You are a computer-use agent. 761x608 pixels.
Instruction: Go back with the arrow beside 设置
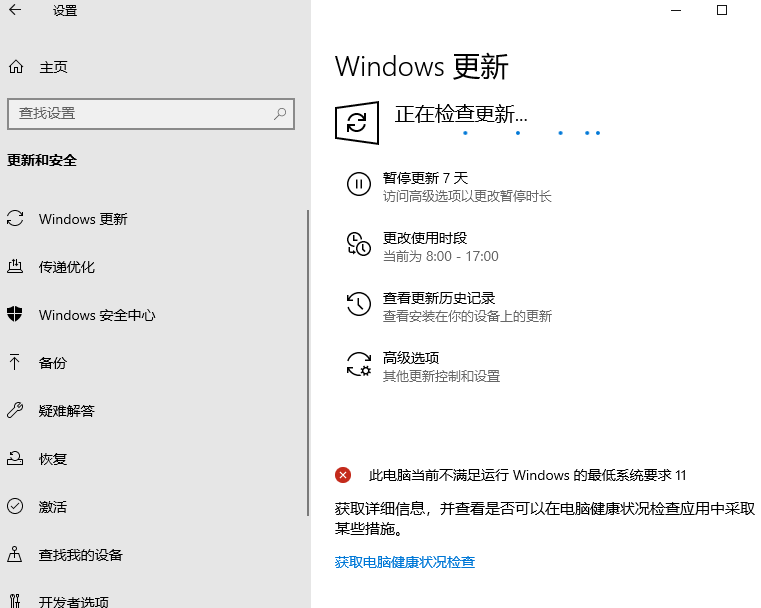pos(15,10)
